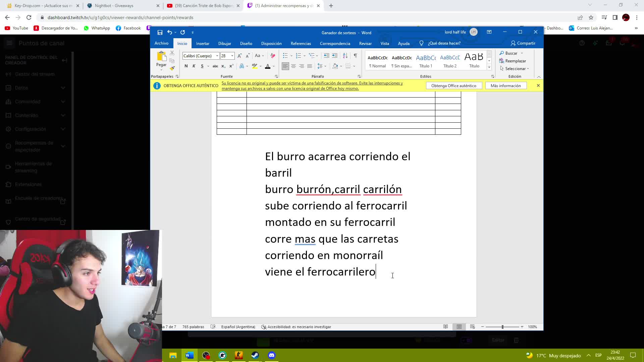The width and height of the screenshot is (644, 362).
Task: Toggle bold (N) formatting
Action: coord(186,66)
